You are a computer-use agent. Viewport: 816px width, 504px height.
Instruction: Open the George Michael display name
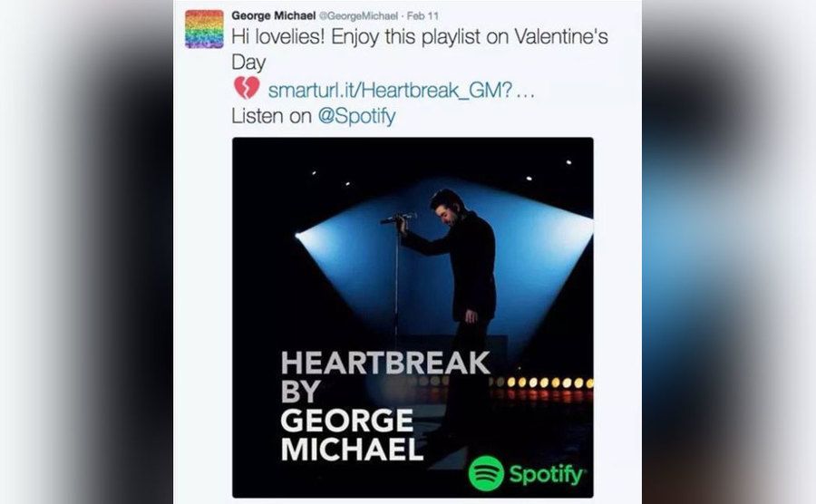point(271,15)
